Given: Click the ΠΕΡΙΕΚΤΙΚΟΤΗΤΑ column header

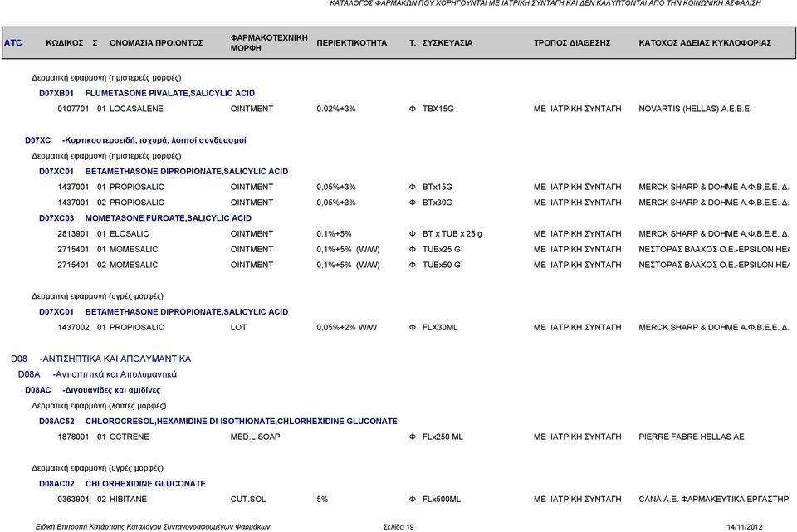Looking at the screenshot, I should point(352,42).
